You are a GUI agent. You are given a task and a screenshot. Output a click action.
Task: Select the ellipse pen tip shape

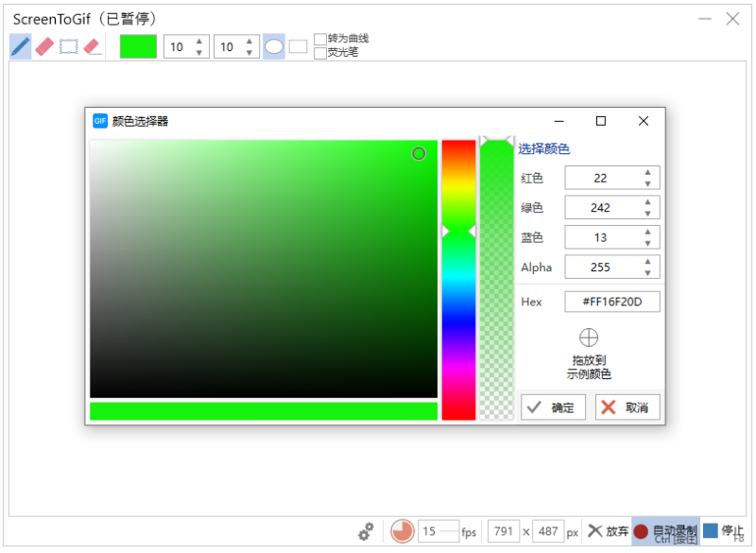[274, 46]
